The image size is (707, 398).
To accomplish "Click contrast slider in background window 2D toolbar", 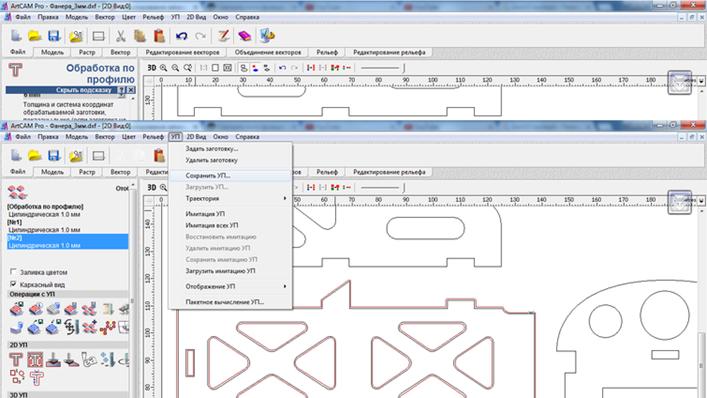I will [382, 68].
